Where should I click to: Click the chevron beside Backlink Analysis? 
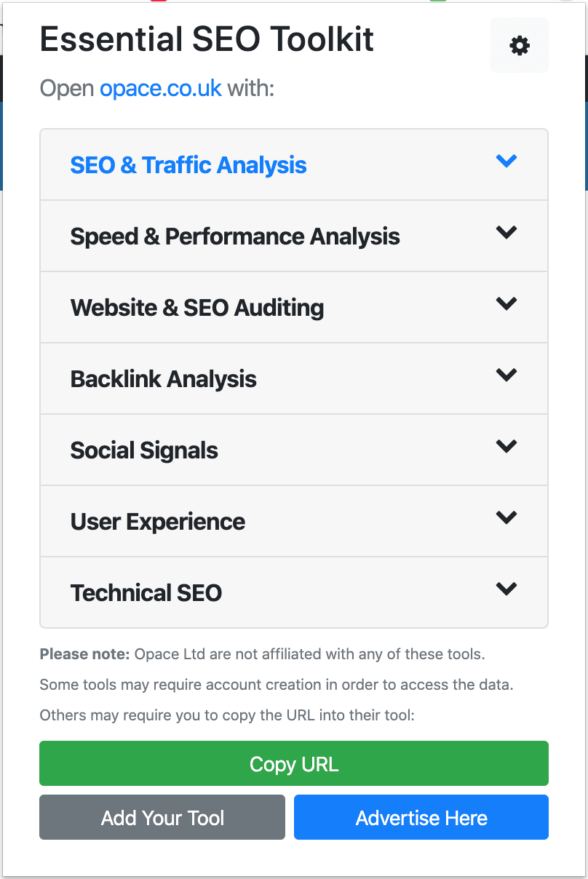506,375
